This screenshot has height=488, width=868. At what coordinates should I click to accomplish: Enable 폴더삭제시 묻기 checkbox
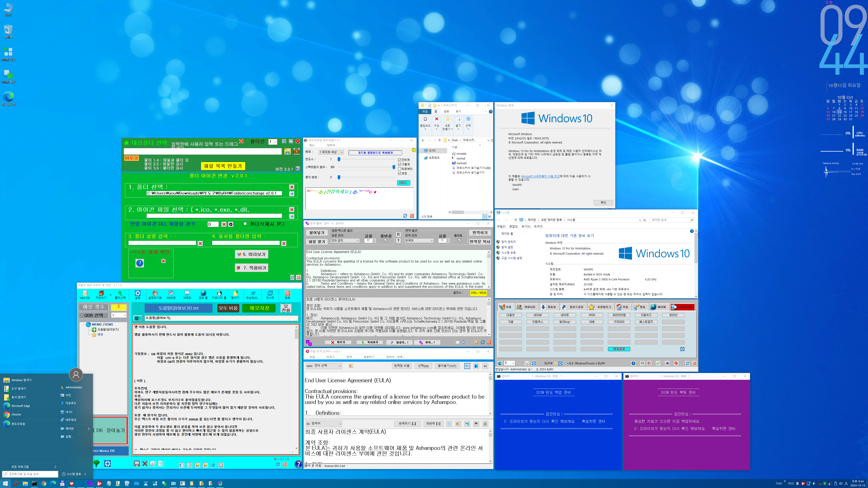point(245,224)
